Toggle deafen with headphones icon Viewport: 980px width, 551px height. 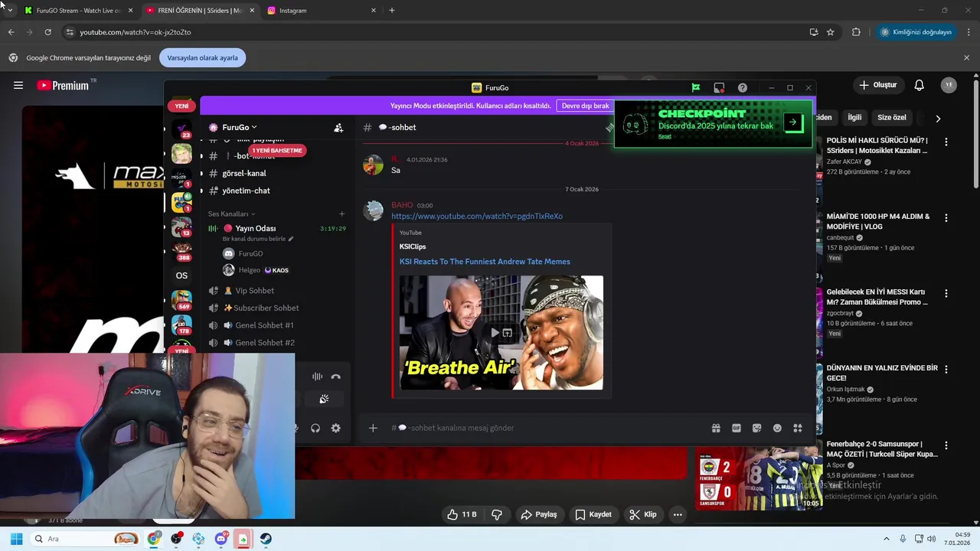coord(315,429)
